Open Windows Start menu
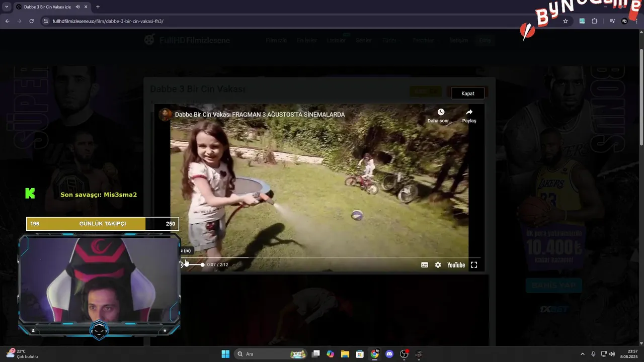644x362 pixels. coord(225,354)
